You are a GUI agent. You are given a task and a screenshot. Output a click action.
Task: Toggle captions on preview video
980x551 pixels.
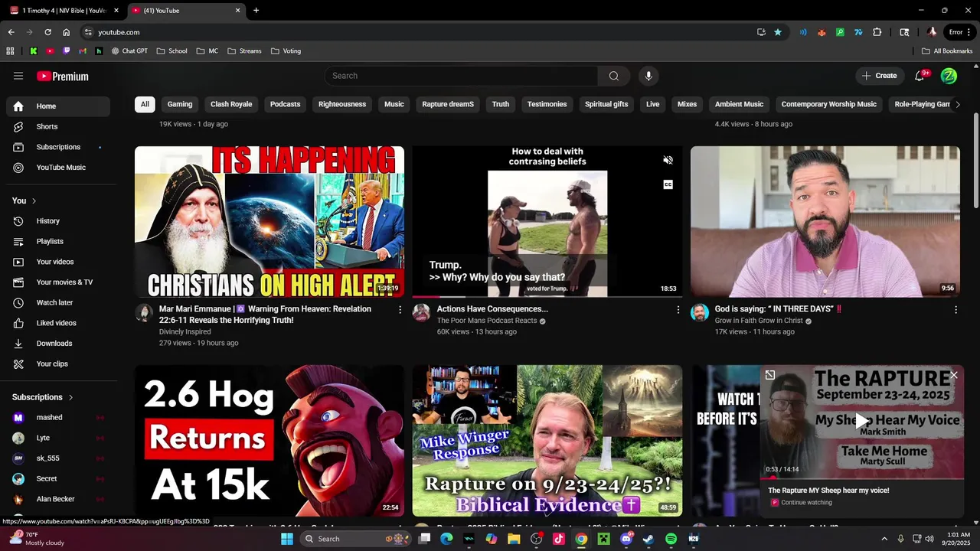668,184
